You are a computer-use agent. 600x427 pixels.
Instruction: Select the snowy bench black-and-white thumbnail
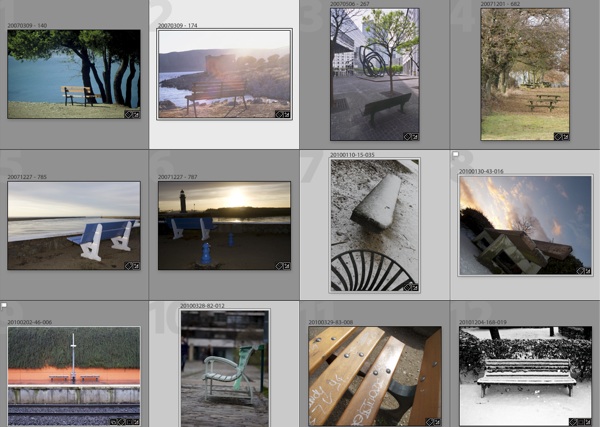(525, 375)
